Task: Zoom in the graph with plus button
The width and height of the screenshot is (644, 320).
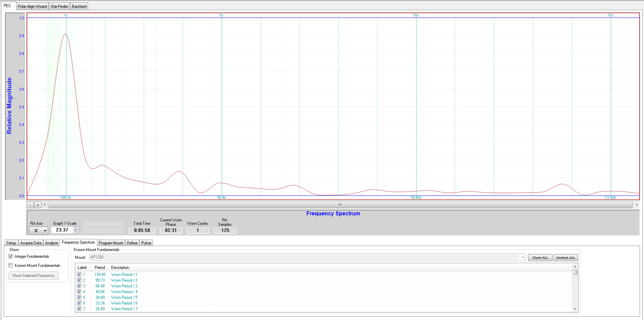Action: tap(37, 205)
